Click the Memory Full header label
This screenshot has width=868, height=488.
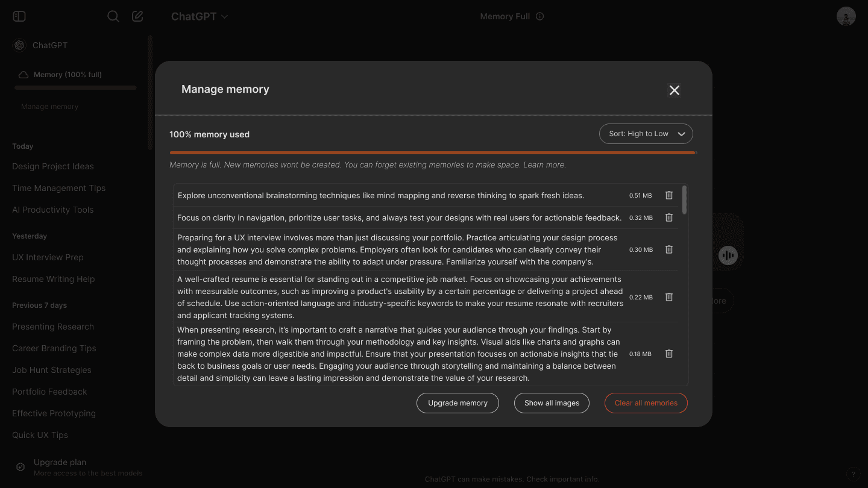click(505, 16)
